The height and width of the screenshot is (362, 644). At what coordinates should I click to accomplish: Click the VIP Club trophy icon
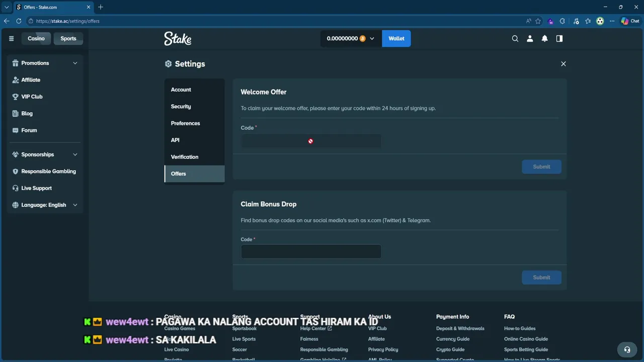pyautogui.click(x=15, y=97)
